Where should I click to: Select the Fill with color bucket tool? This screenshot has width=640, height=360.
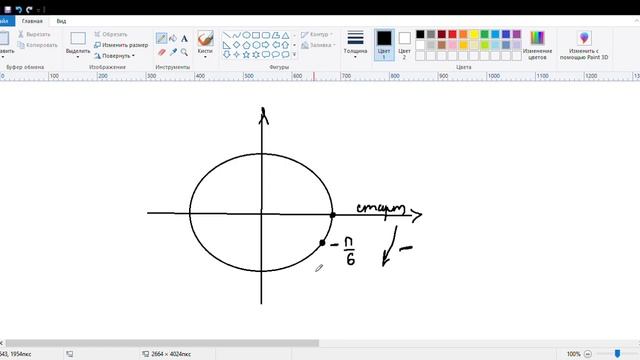(173, 38)
